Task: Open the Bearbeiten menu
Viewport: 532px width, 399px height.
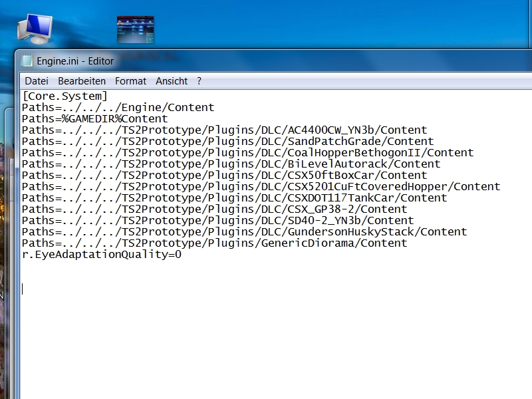Action: pos(82,81)
